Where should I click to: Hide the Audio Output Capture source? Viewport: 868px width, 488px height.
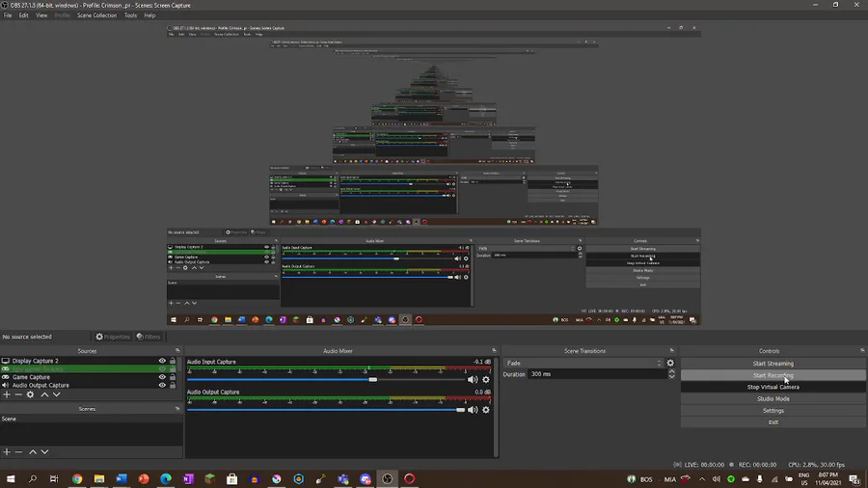pyautogui.click(x=162, y=385)
